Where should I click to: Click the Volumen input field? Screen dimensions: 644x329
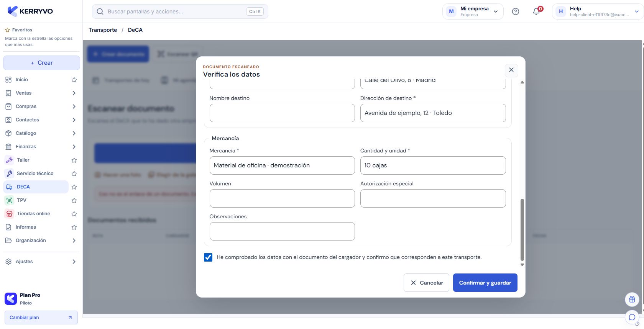(282, 198)
